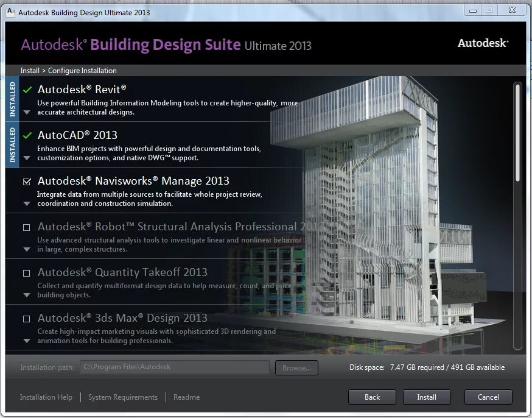
Task: Uncheck the Navisworks Manage 2013 checkbox
Action: pos(27,182)
